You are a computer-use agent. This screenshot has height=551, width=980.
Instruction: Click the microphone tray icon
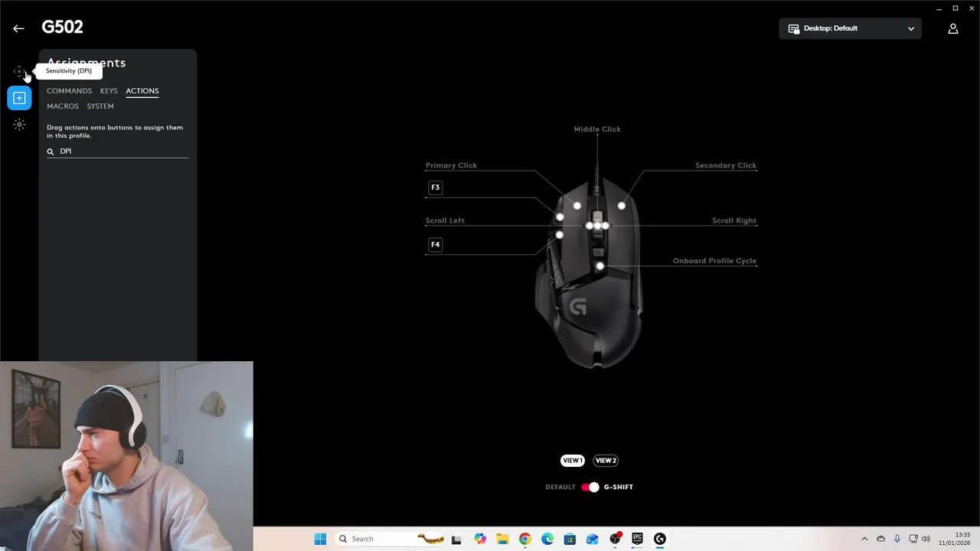tap(897, 539)
